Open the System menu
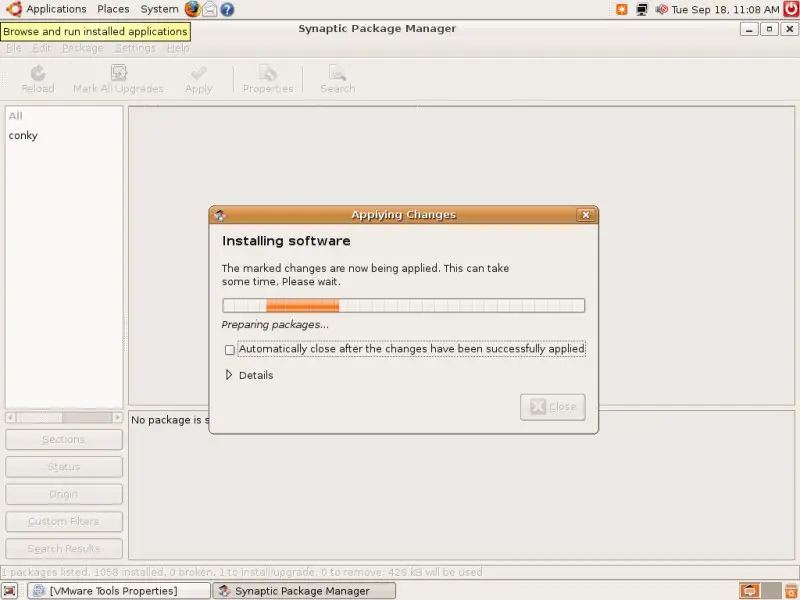This screenshot has width=800, height=600. point(159,9)
